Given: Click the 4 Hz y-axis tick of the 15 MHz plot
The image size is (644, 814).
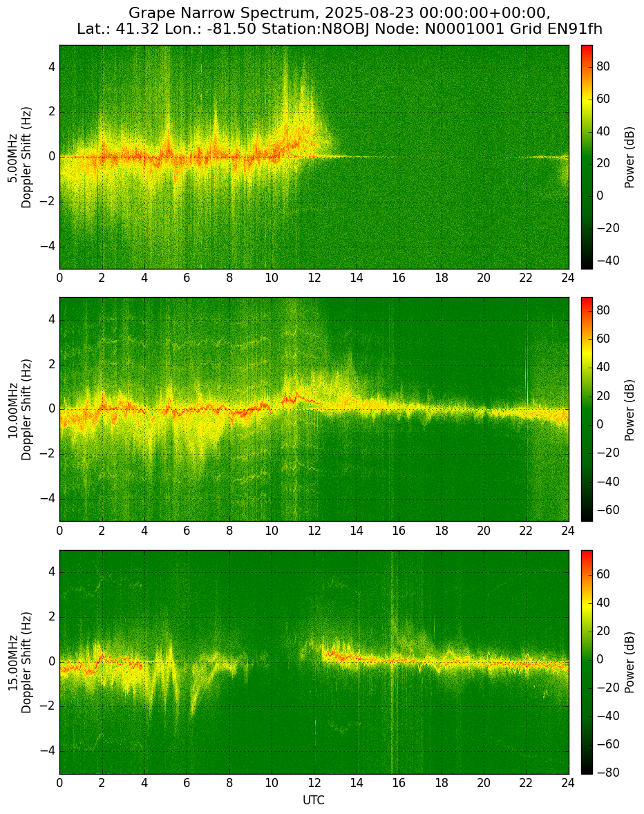Looking at the screenshot, I should [x=53, y=572].
